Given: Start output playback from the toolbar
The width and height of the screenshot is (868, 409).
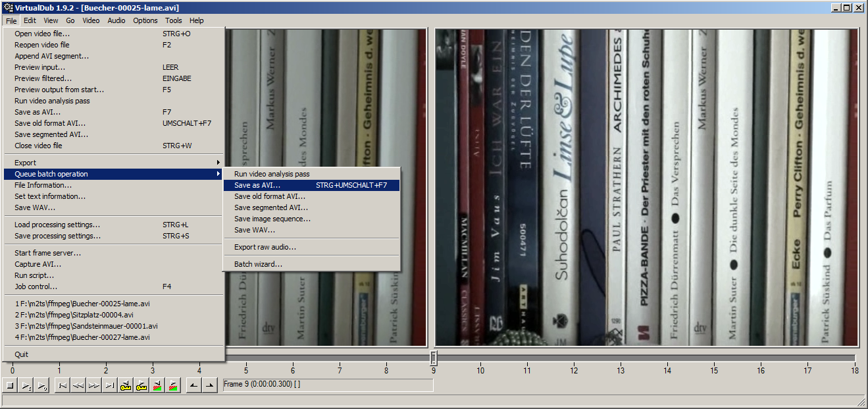Looking at the screenshot, I should (41, 385).
